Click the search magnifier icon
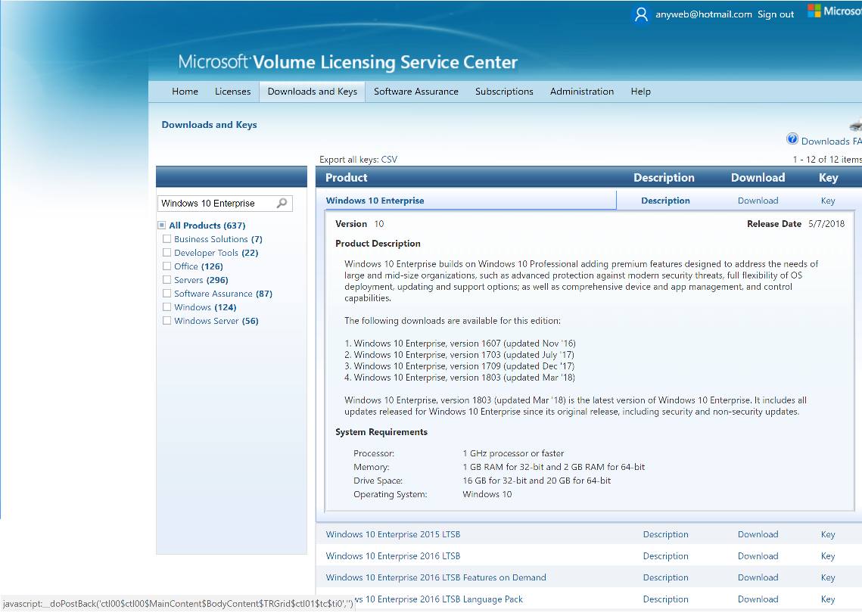This screenshot has height=616, width=862. [x=282, y=204]
